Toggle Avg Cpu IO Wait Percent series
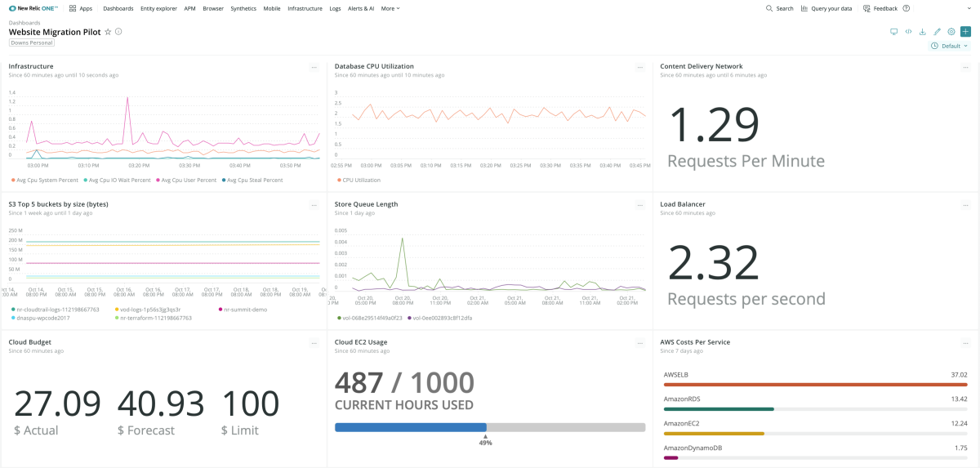Screen dimensions: 980x468 pyautogui.click(x=117, y=180)
